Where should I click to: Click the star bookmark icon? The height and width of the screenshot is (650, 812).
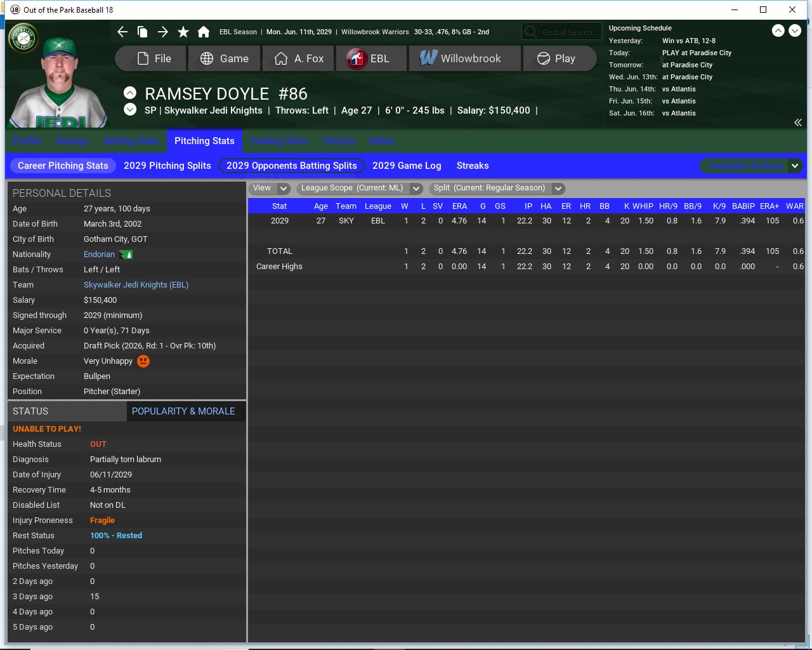(183, 32)
